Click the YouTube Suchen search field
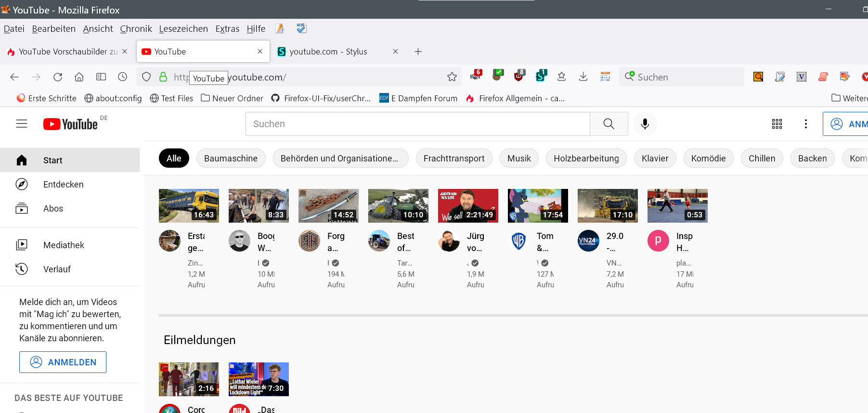Image resolution: width=868 pixels, height=413 pixels. (417, 124)
